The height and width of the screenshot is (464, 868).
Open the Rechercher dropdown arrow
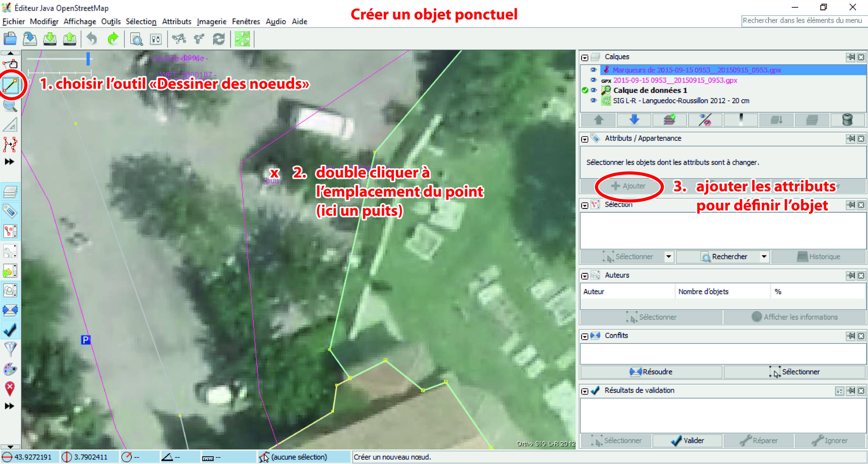click(x=764, y=257)
